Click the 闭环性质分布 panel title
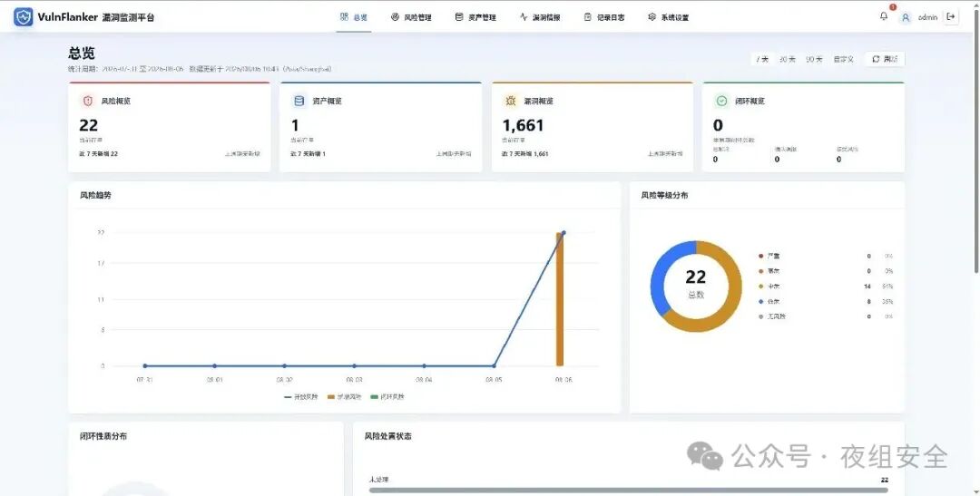 point(103,436)
